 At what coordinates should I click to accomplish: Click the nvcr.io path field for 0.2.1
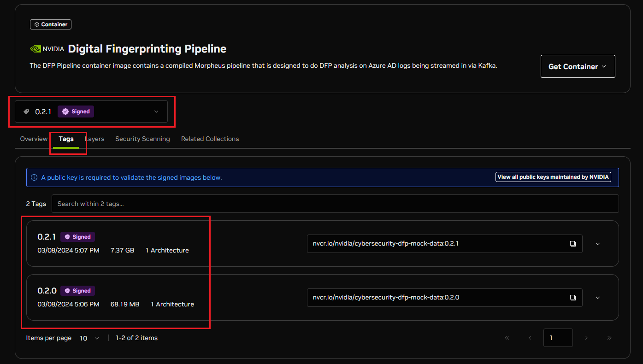coord(445,244)
